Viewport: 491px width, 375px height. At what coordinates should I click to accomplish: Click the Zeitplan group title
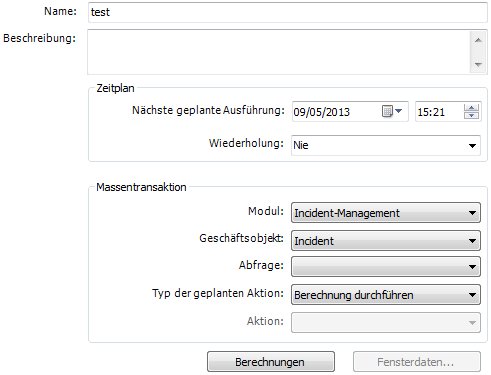115,88
